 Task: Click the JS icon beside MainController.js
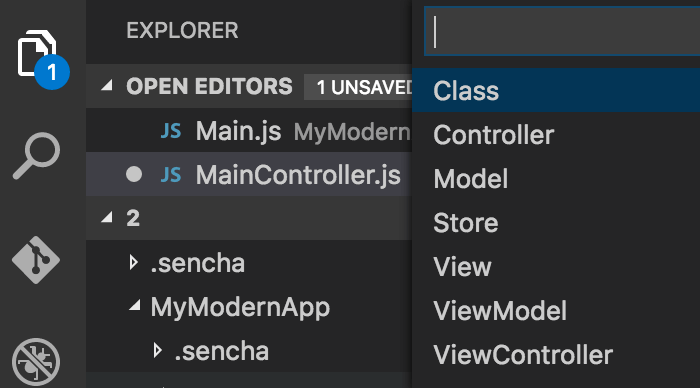point(171,175)
